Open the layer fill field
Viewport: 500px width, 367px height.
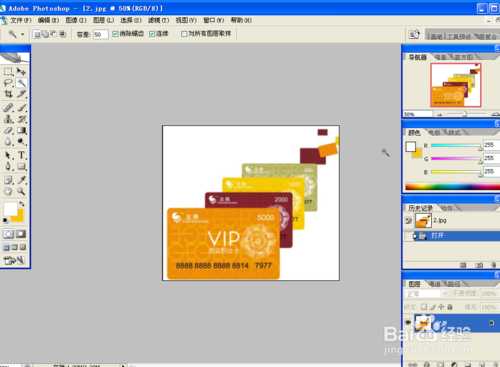pos(489,307)
